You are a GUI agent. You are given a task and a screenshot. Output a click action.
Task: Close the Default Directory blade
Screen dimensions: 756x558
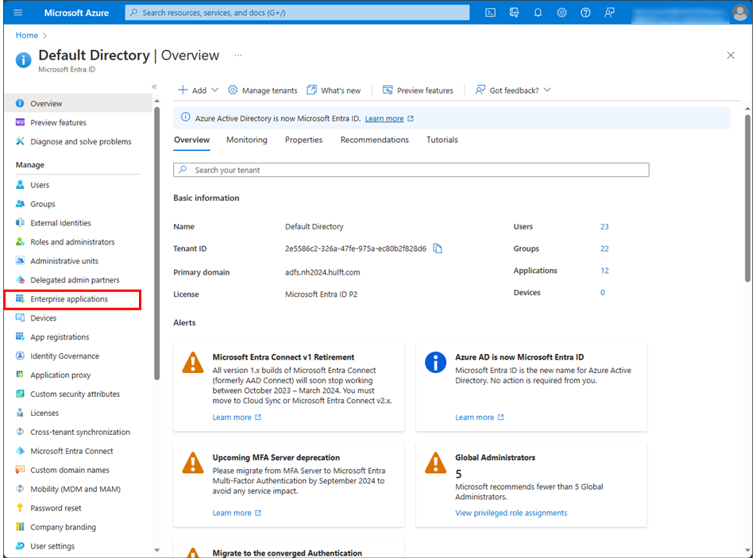pos(731,56)
